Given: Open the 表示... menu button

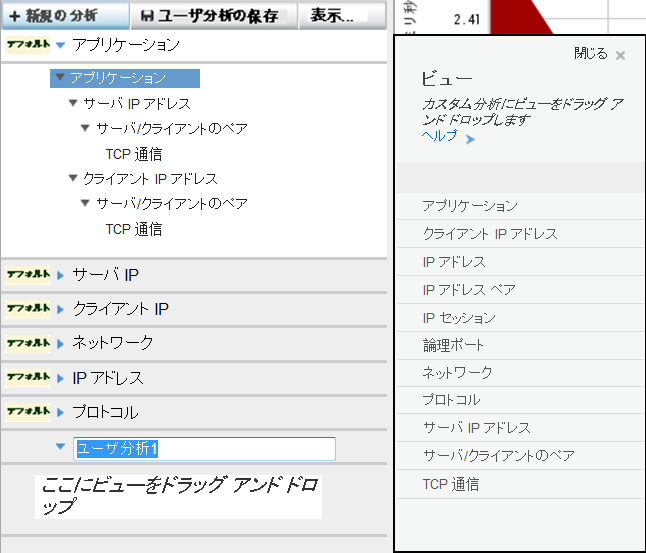Looking at the screenshot, I should (x=342, y=16).
